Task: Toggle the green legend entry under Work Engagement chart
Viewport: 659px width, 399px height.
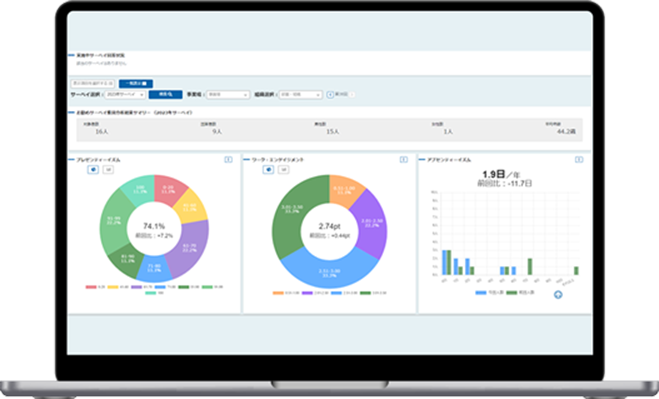Action: (373, 293)
